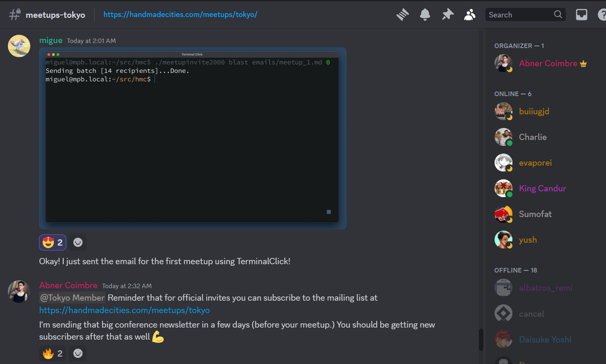Click the meetups-tokyo channel hash icon
Image resolution: width=606 pixels, height=364 pixels.
click(x=14, y=15)
